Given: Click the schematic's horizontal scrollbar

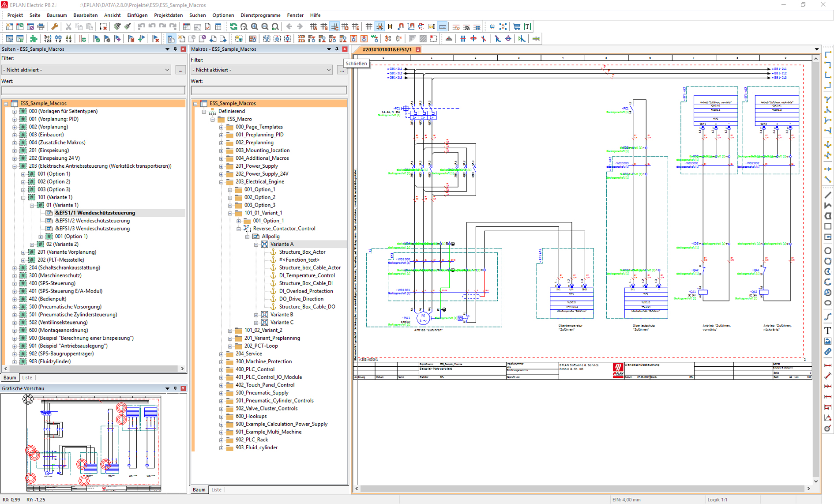Looking at the screenshot, I should pyautogui.click(x=582, y=489).
